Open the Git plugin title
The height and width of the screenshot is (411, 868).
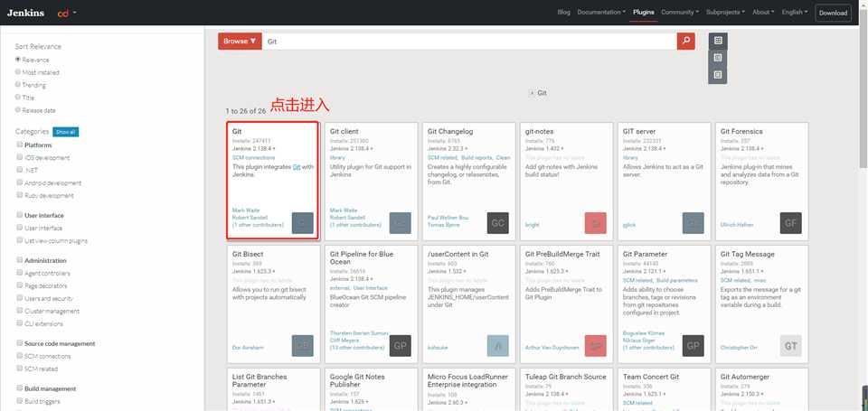point(237,132)
